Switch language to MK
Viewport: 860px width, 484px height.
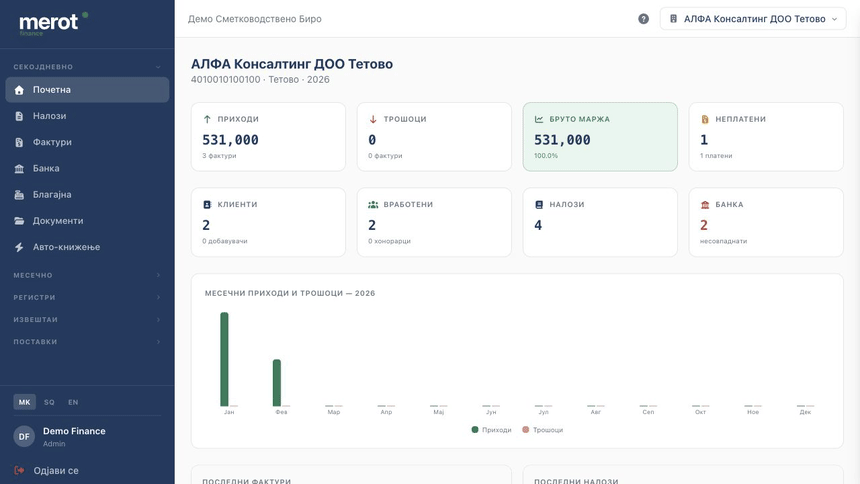tap(25, 402)
